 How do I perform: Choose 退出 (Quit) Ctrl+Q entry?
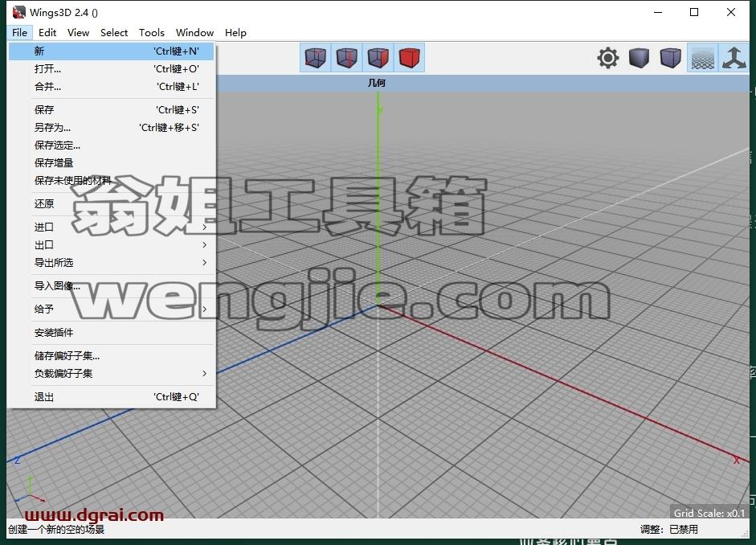pos(112,397)
